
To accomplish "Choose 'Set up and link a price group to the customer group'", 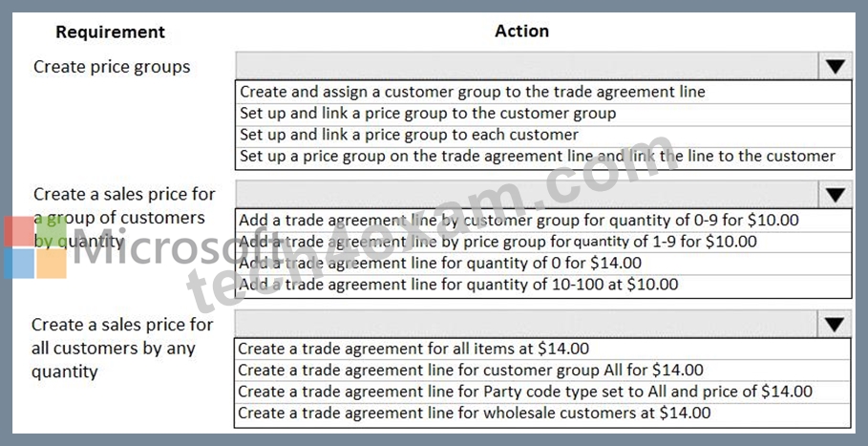I will click(x=543, y=114).
